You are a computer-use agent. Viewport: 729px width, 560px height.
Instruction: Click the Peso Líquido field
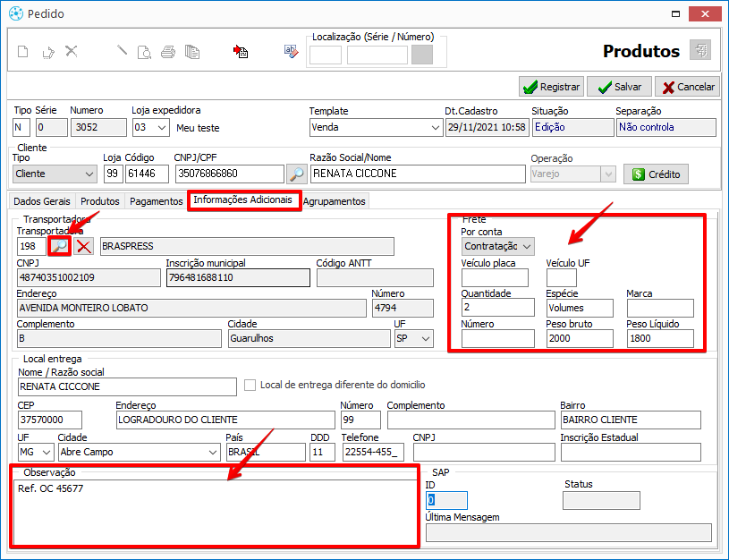tap(660, 339)
